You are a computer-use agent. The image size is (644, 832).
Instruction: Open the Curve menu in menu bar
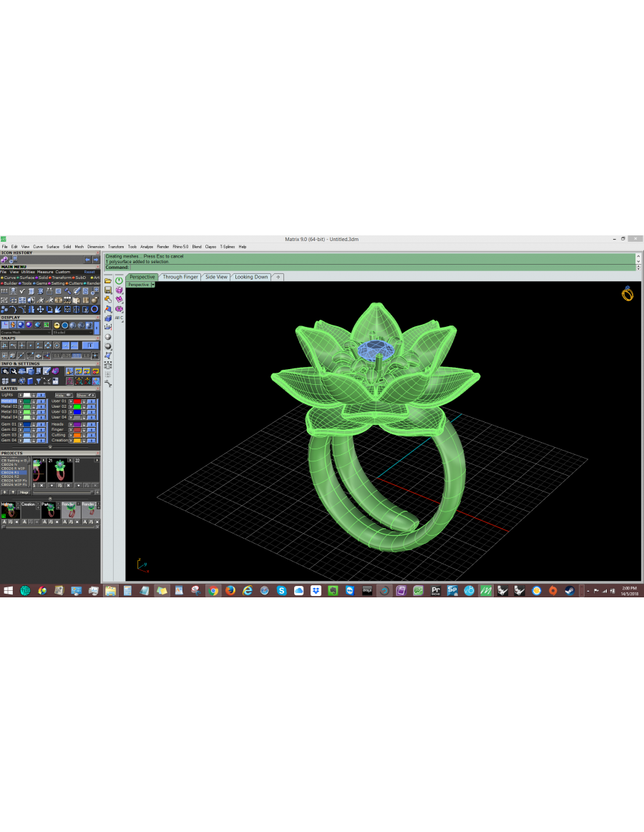[x=38, y=247]
